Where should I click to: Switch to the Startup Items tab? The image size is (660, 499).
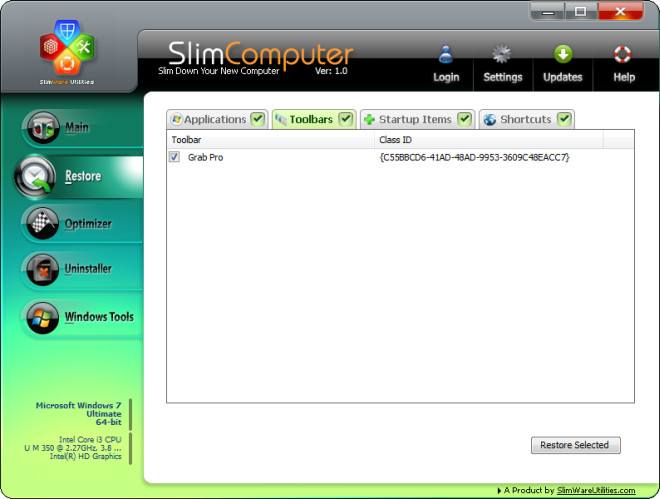tap(418, 119)
